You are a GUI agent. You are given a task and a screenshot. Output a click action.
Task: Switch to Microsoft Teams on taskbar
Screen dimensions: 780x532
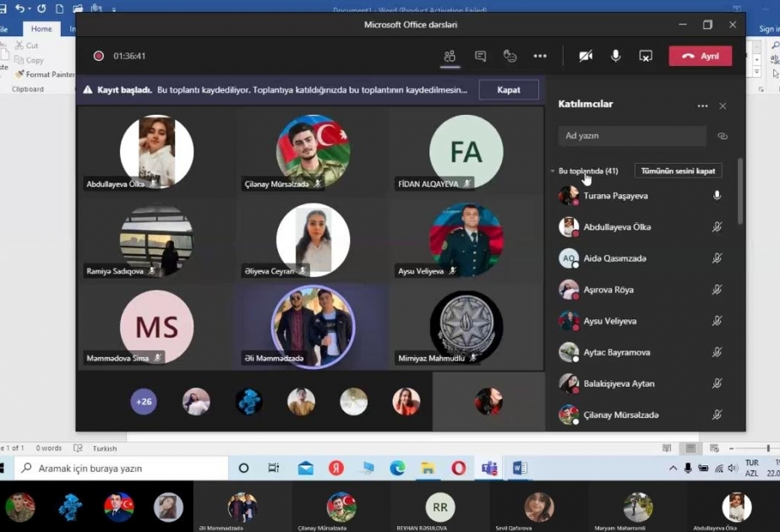(489, 468)
